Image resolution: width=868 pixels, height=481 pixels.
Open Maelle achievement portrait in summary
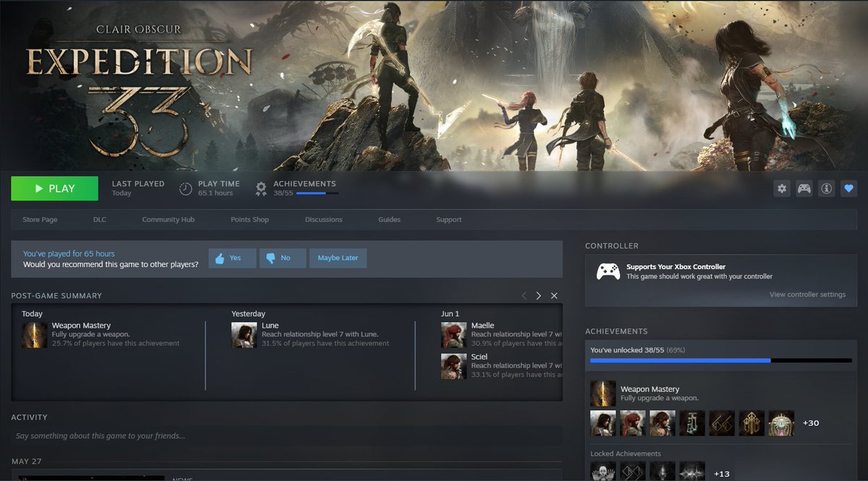tap(454, 335)
